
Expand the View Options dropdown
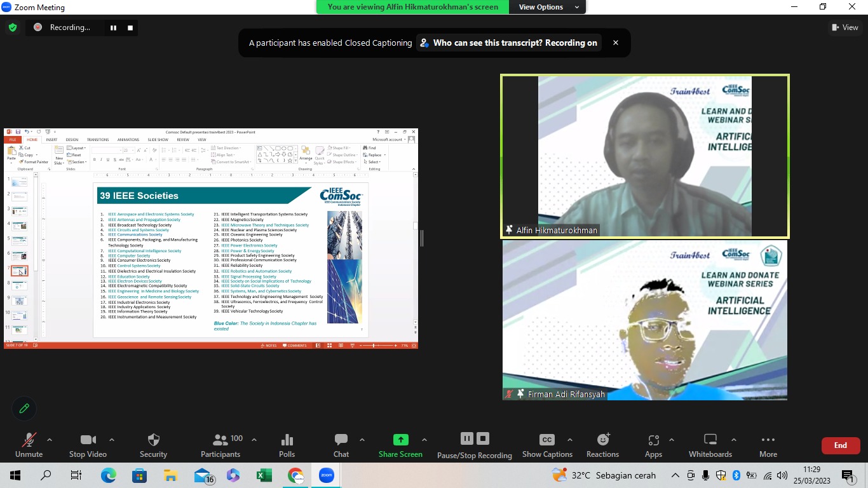(548, 7)
